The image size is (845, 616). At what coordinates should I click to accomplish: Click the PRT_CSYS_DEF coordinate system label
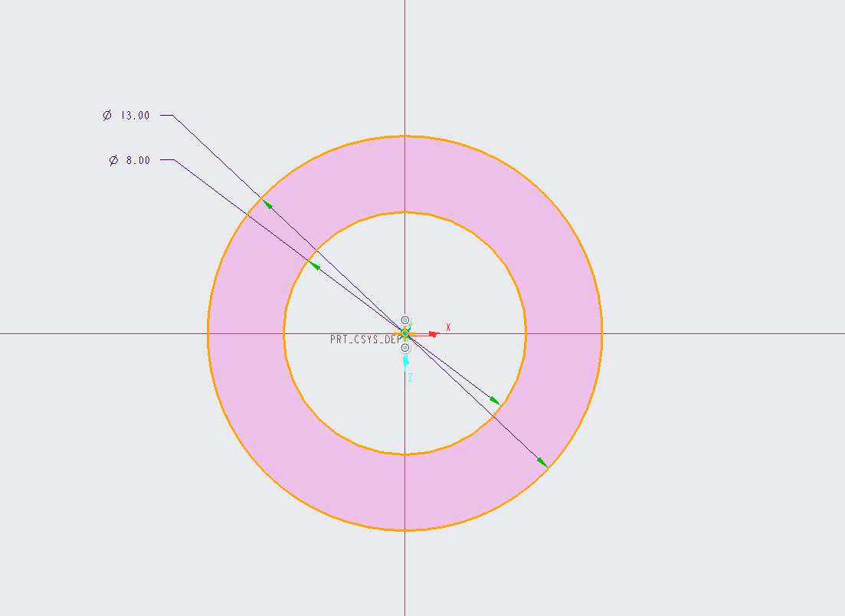pos(365,339)
